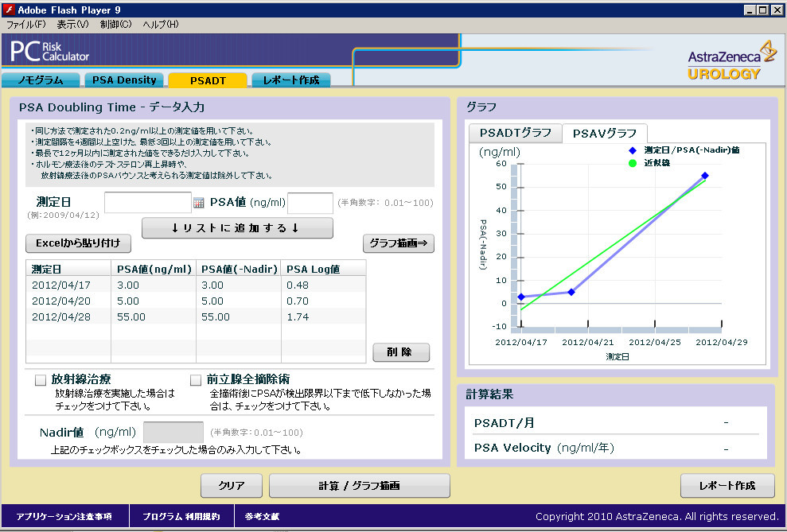Screen dimensions: 787x532
Task: Select the 2012/04/20 table row
Action: [196, 301]
